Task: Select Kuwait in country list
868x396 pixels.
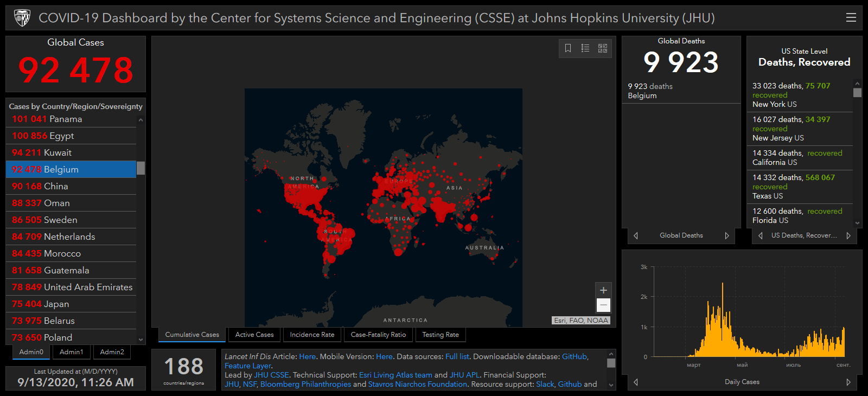Action: tap(71, 152)
